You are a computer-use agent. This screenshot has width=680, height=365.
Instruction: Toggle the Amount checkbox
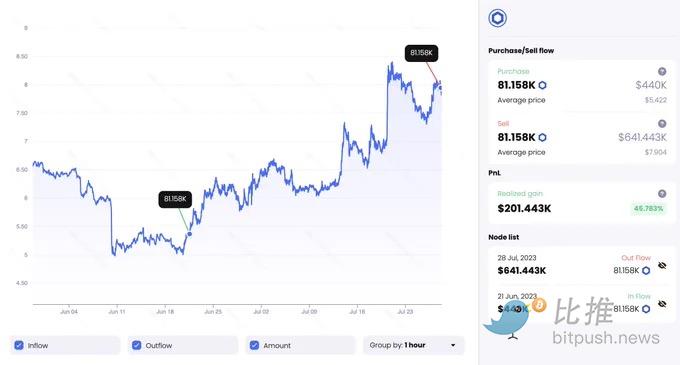point(255,345)
